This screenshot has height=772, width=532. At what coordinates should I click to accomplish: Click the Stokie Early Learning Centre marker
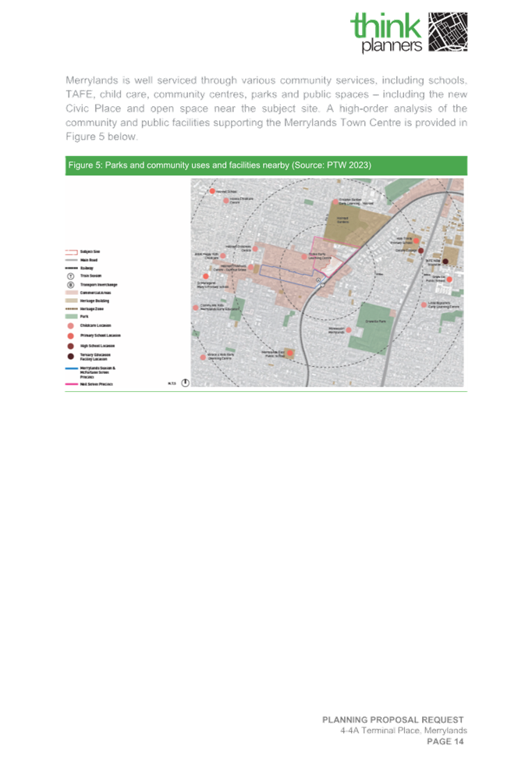tap(304, 257)
